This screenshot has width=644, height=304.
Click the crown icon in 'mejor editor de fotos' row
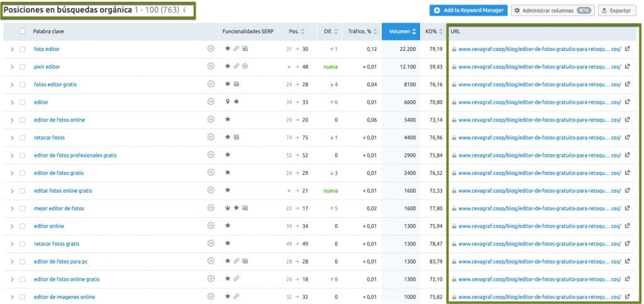pyautogui.click(x=228, y=208)
